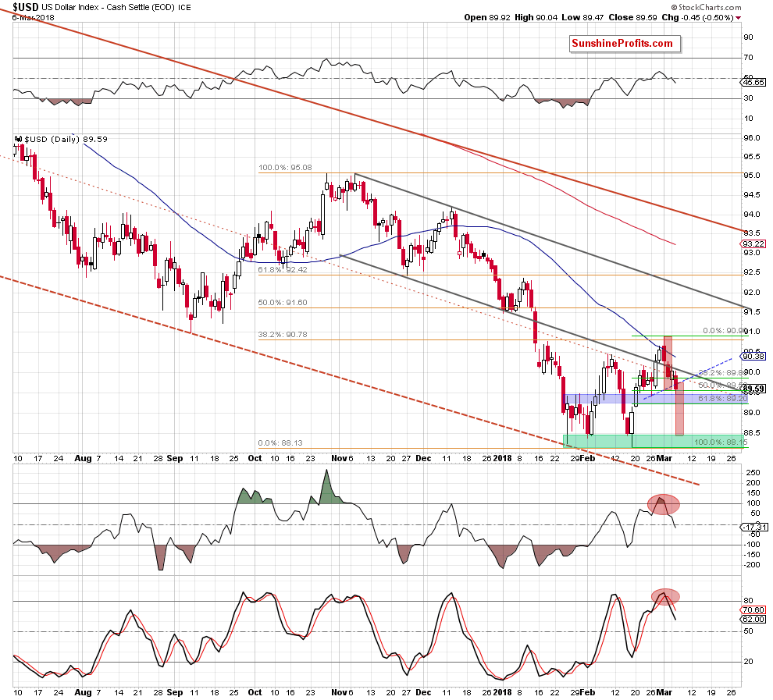
Task: Click the '0.0%: 88.13' Fibonacci label
Action: pyautogui.click(x=280, y=442)
